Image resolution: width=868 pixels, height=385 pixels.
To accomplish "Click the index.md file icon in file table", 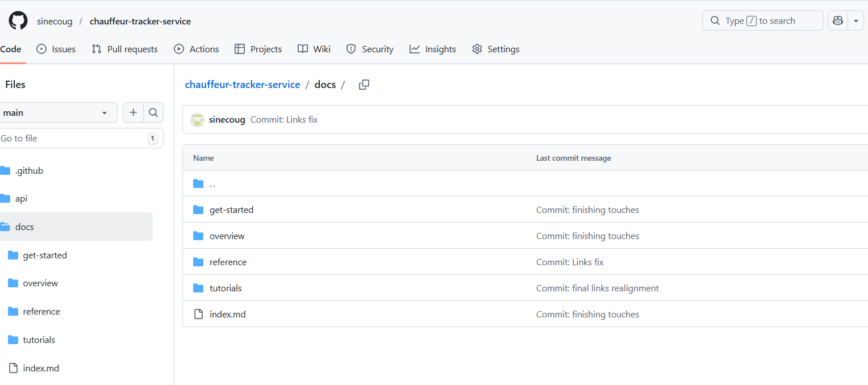I will (198, 314).
